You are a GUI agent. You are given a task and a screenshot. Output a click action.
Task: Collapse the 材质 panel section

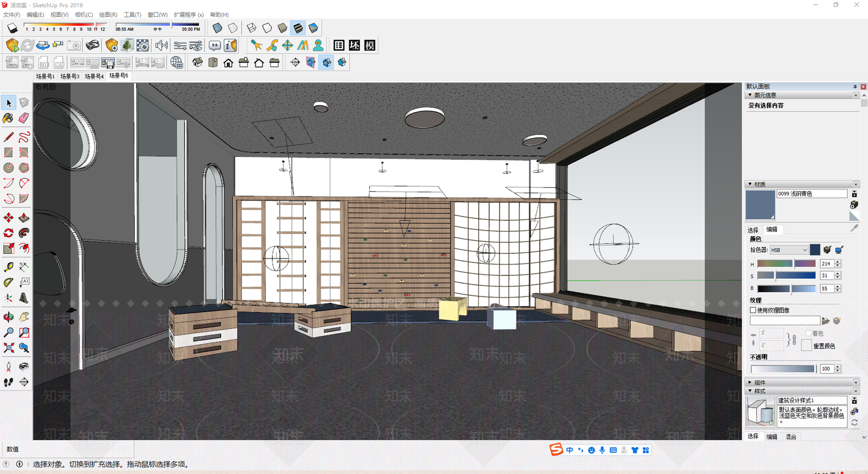(x=750, y=184)
